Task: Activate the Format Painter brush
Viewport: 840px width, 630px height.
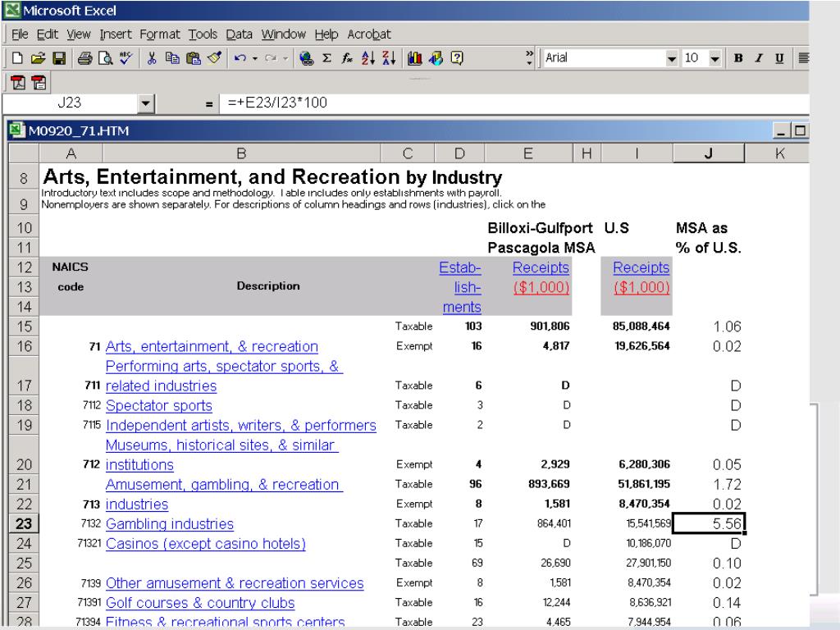Action: point(214,58)
